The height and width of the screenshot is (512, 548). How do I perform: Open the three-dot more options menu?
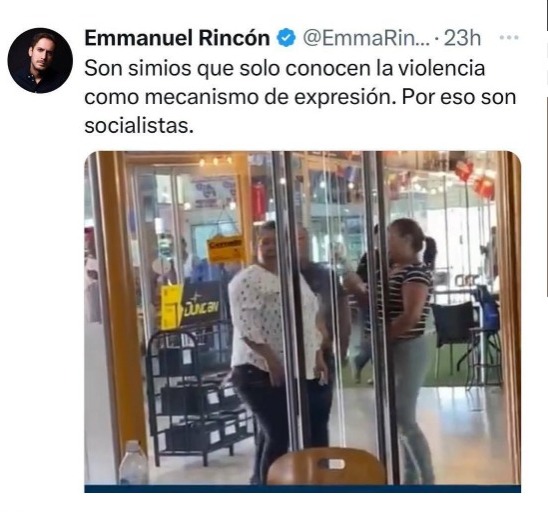[x=509, y=37]
